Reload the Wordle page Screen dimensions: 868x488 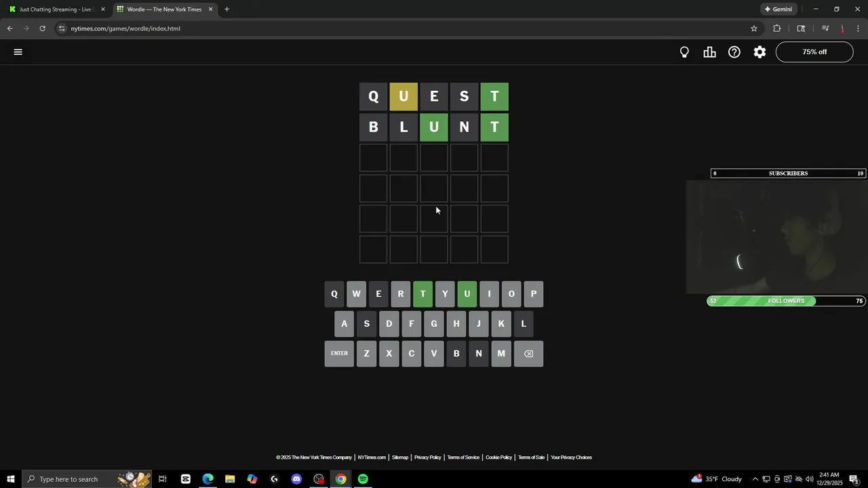pos(42,28)
